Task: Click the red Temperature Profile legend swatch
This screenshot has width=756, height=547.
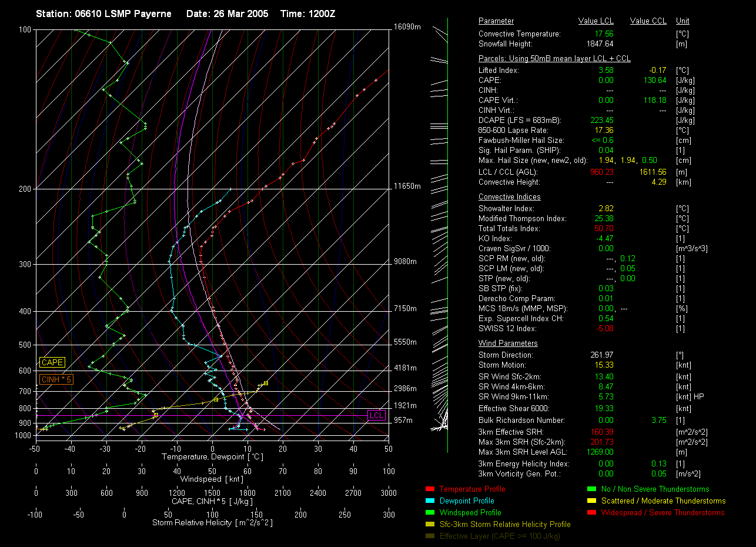Action: pyautogui.click(x=429, y=489)
